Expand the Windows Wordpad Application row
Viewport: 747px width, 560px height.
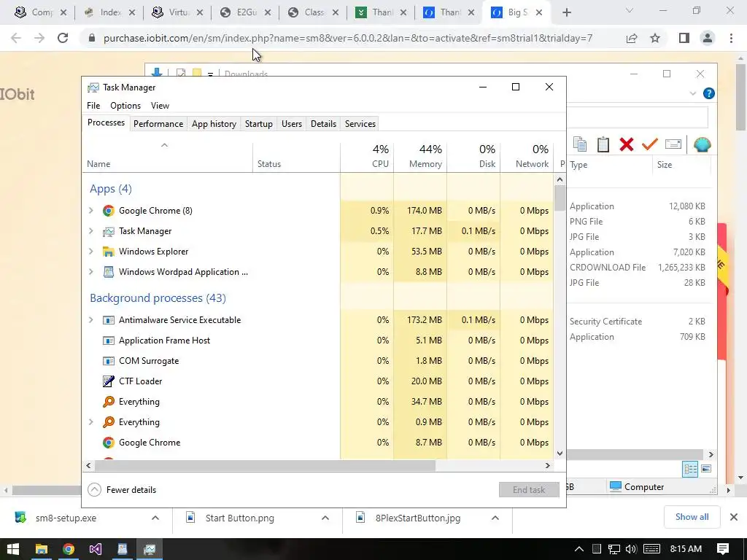pyautogui.click(x=91, y=272)
